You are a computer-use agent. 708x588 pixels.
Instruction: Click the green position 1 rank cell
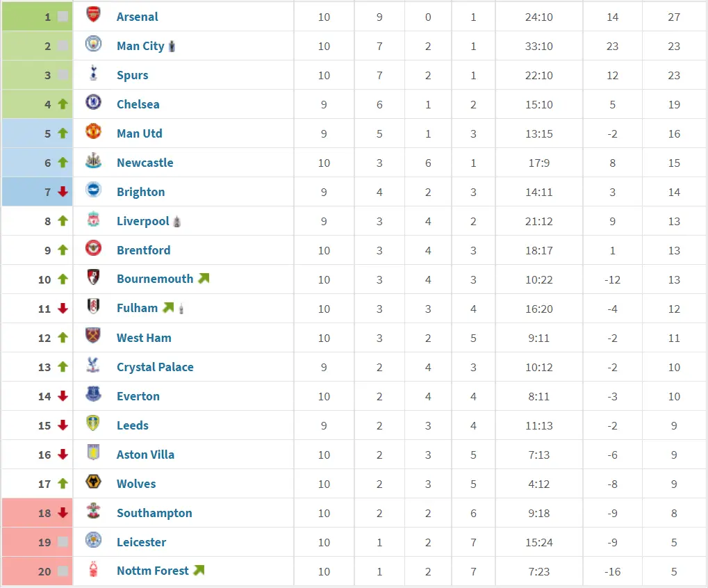point(37,17)
